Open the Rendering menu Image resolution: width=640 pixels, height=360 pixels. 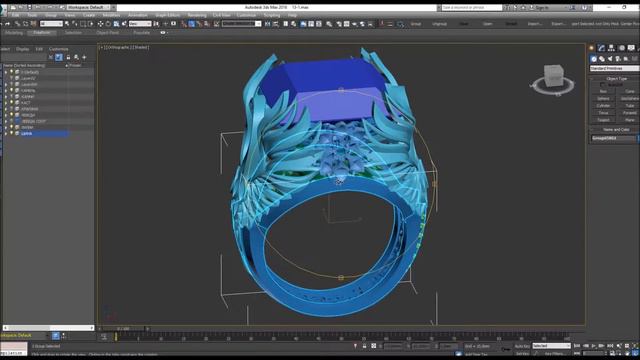[197, 15]
